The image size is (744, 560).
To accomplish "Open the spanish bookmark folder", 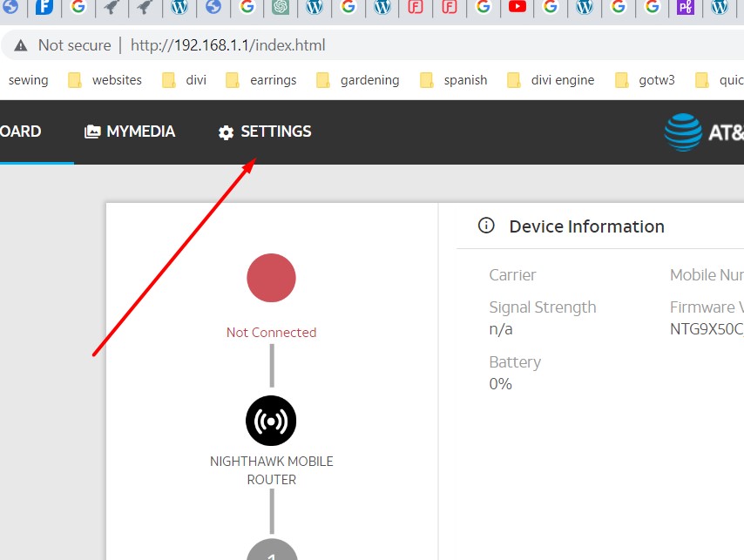I will (454, 80).
